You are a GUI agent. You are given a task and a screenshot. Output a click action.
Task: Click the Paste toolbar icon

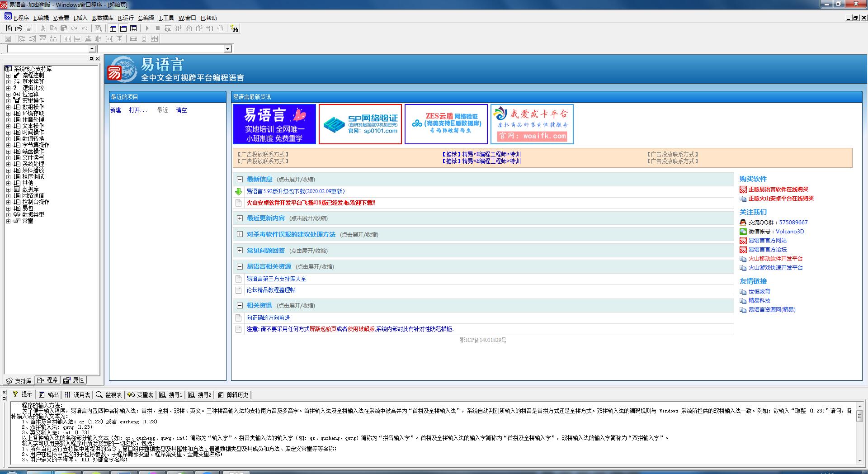coord(64,28)
